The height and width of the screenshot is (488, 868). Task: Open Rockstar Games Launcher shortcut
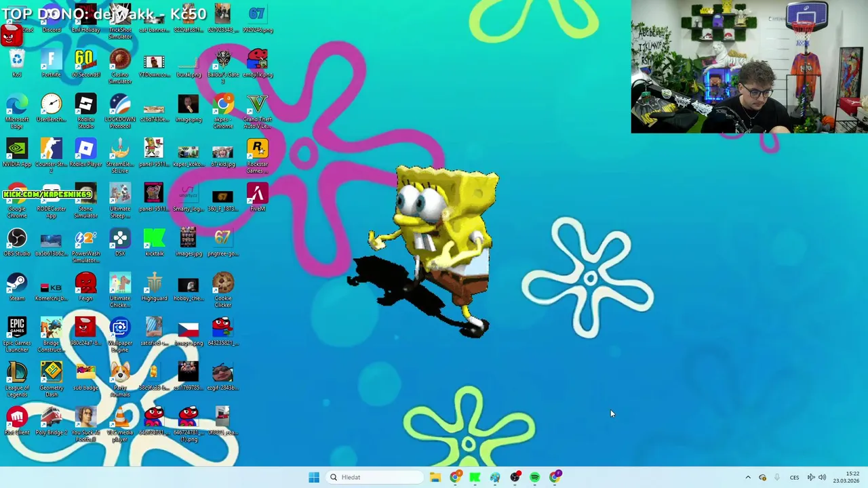click(x=257, y=157)
